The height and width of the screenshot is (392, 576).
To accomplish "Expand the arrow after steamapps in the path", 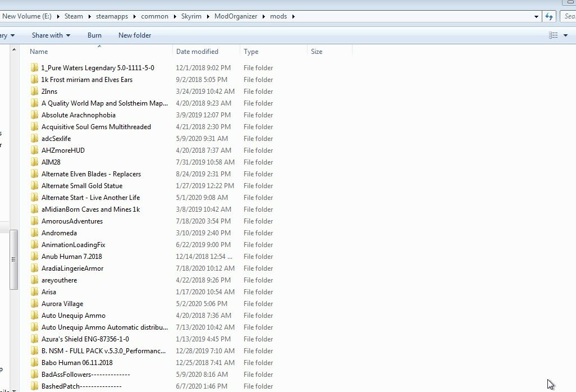I will 134,16.
